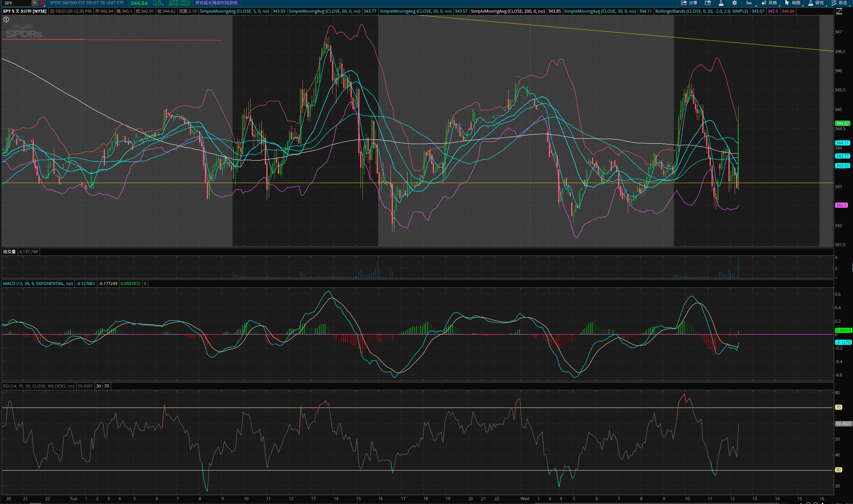
Task: Click the -0.127061 MACD value readout
Action: tap(85, 283)
